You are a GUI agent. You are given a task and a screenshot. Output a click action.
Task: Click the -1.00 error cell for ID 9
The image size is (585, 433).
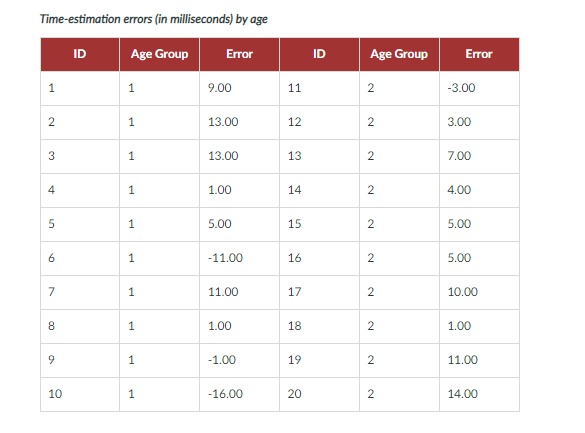click(x=239, y=360)
